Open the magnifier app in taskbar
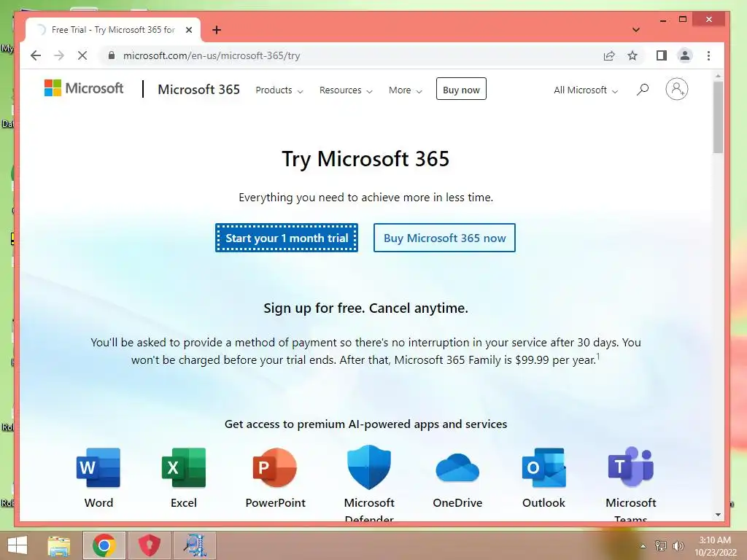This screenshot has height=560, width=747. (x=194, y=545)
